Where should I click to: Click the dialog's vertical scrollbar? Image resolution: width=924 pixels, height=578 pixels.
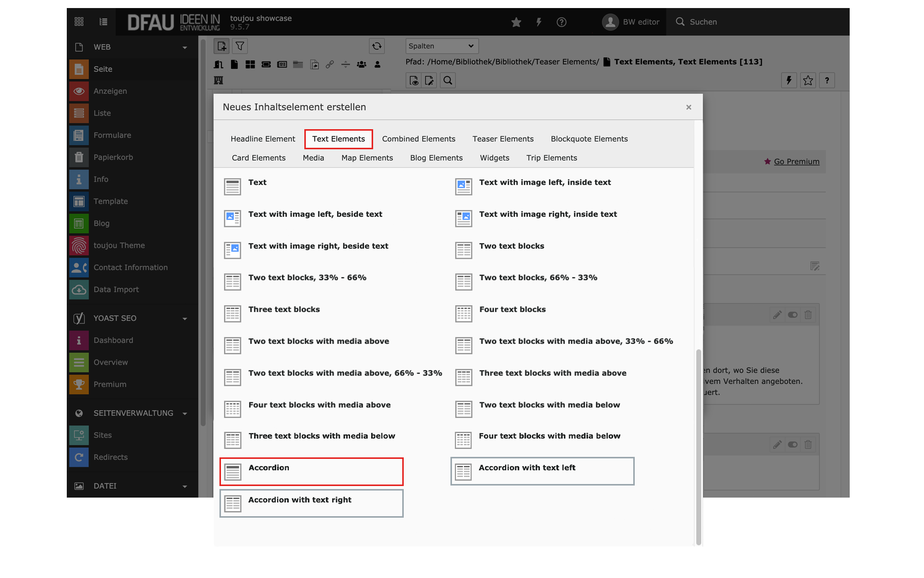click(698, 447)
